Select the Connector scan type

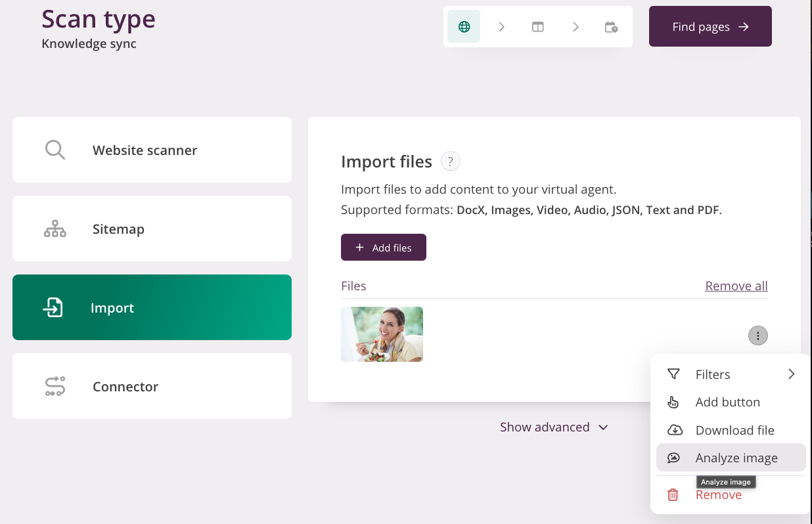152,386
